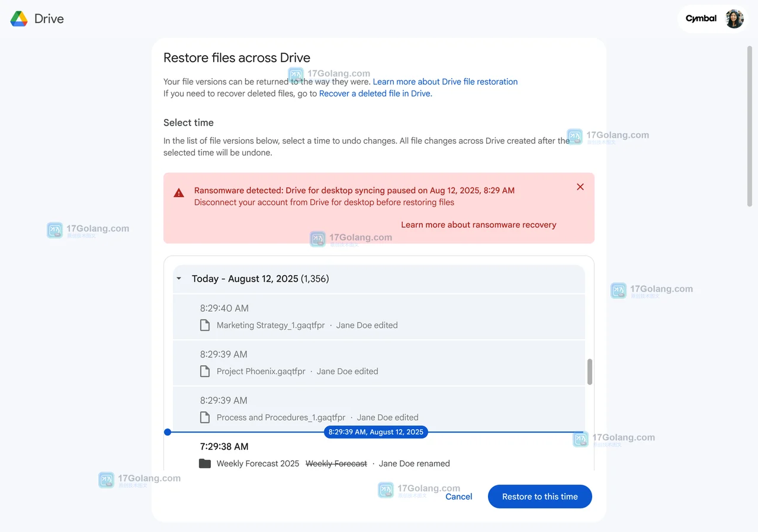The width and height of the screenshot is (758, 532).
Task: Click the Google Drive logo icon
Action: 19,19
